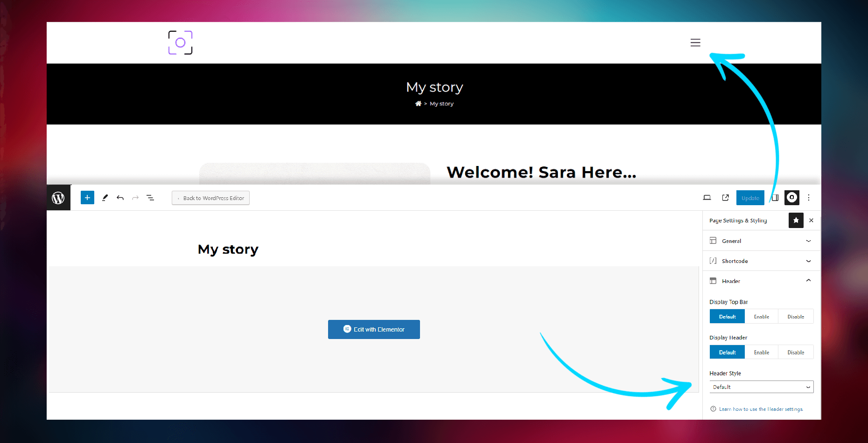This screenshot has width=868, height=443.
Task: Set Display Header to Enable
Action: [762, 353]
